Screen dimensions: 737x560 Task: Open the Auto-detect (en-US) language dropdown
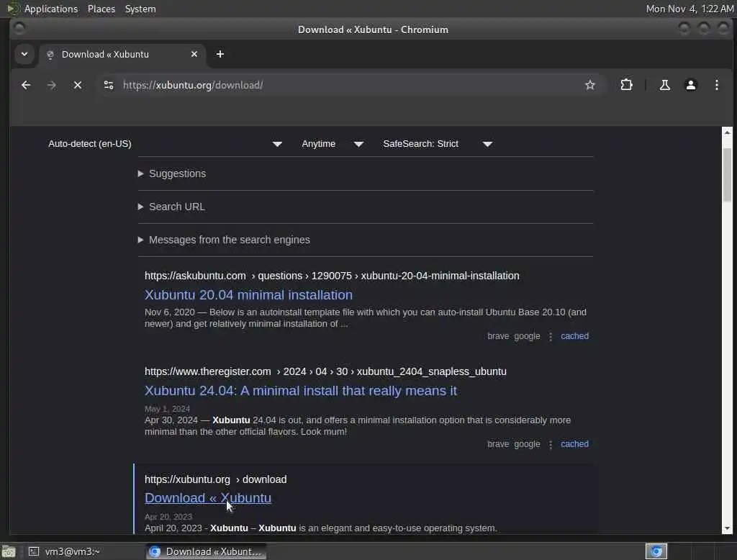point(165,144)
